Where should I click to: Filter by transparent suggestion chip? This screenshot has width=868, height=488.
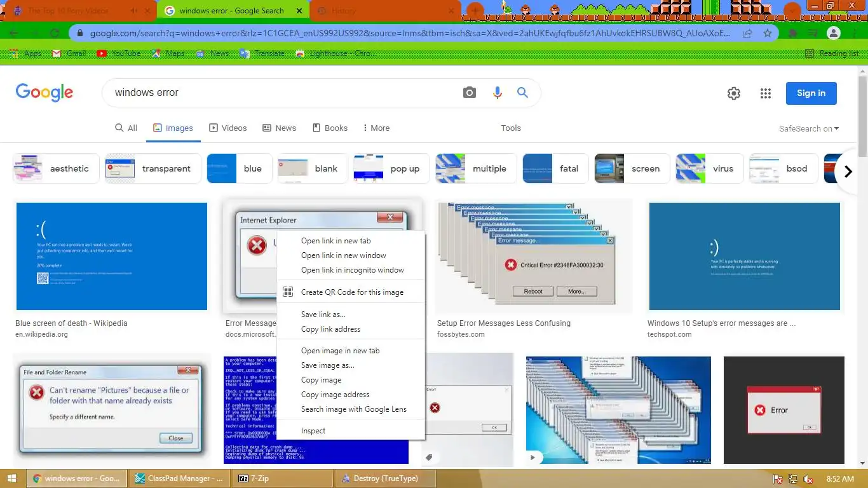pos(153,168)
